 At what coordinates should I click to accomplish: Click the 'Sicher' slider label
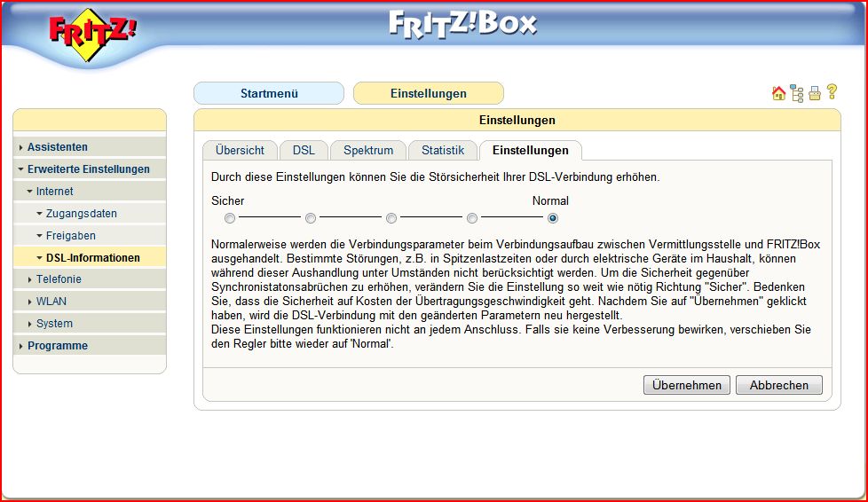pos(227,201)
